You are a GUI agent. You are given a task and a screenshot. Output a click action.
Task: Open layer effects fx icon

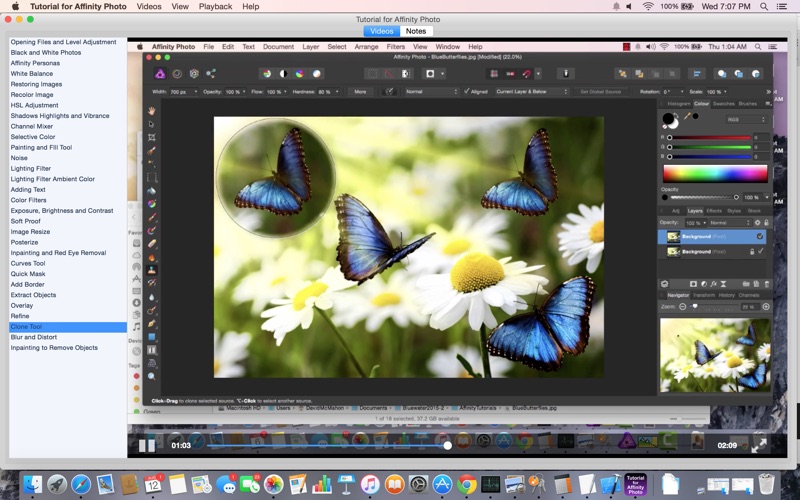(714, 284)
